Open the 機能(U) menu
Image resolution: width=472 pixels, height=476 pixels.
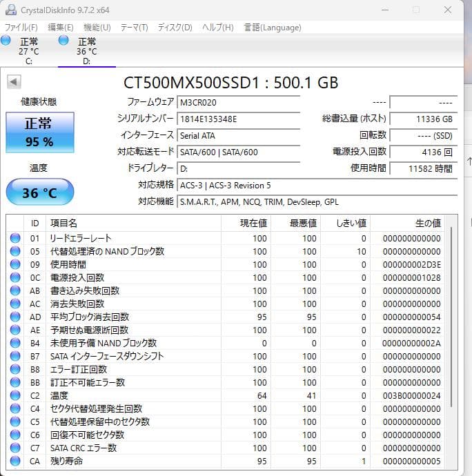click(x=97, y=28)
